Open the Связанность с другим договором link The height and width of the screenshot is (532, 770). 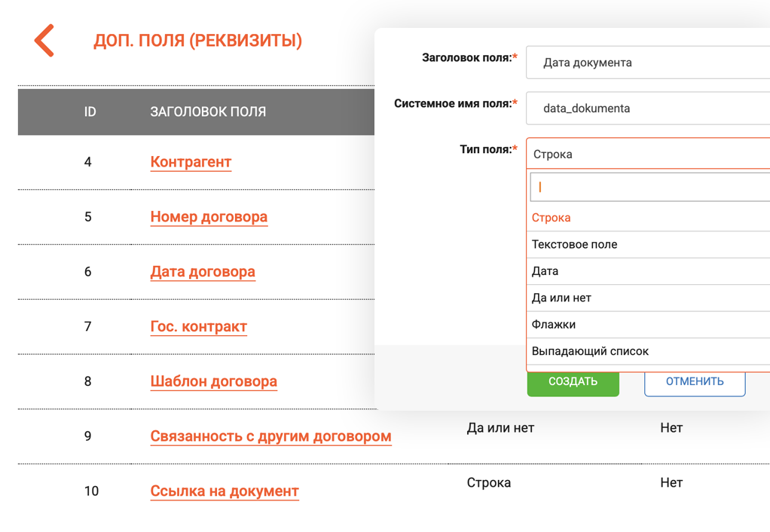270,436
